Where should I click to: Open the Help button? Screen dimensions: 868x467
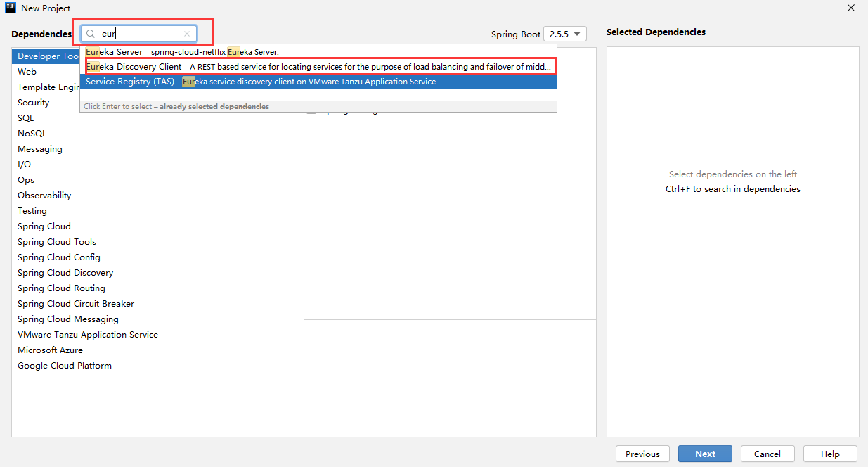pyautogui.click(x=830, y=454)
